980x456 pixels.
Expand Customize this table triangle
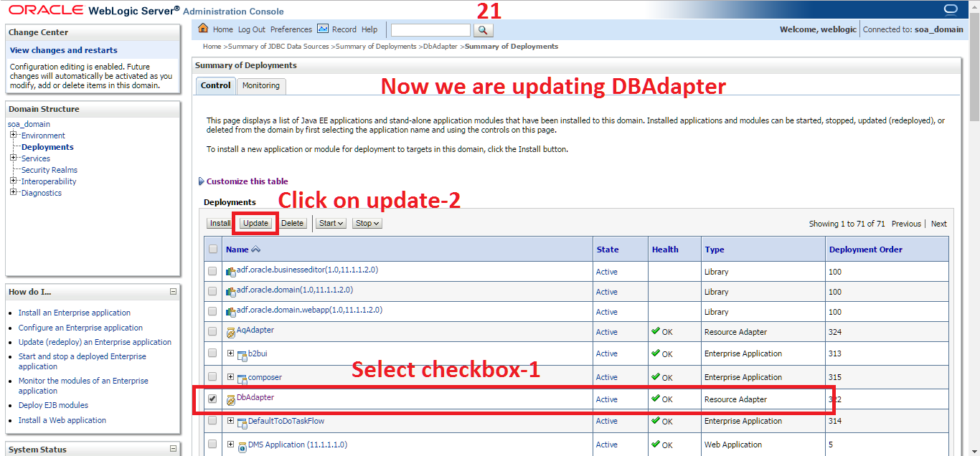coord(201,181)
